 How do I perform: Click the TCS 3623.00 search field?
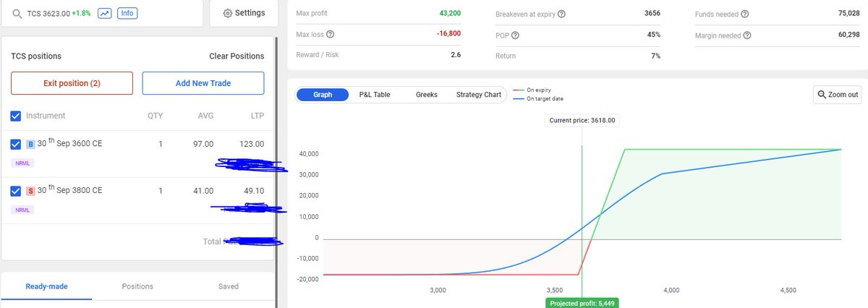pos(101,13)
